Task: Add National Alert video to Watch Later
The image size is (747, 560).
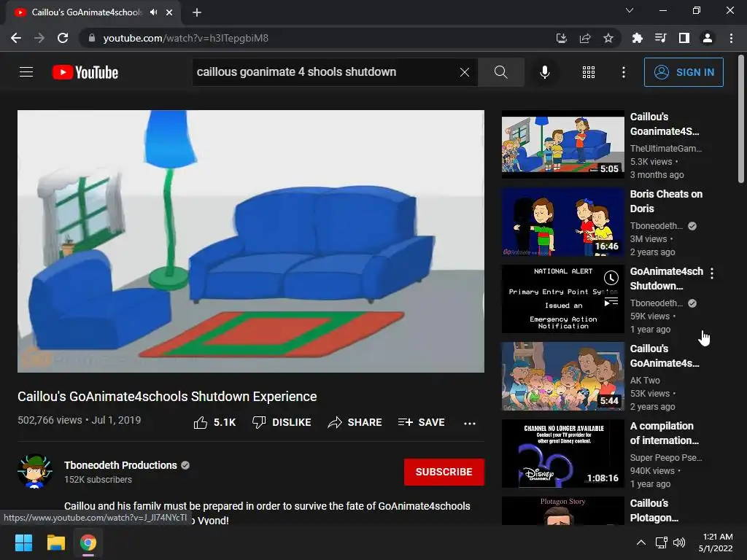Action: click(611, 278)
